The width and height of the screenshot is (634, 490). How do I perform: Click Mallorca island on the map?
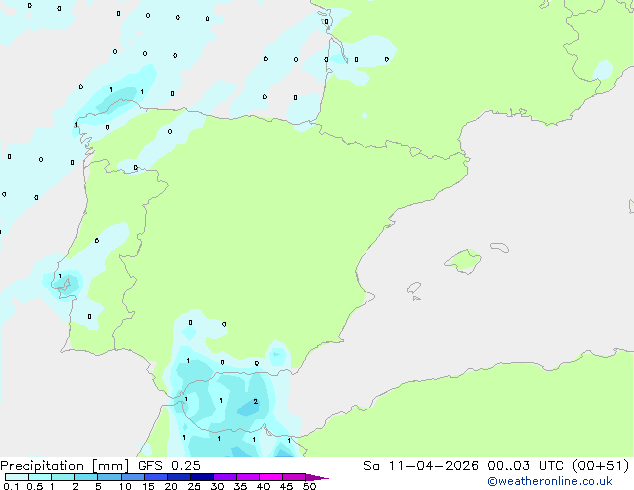pos(463,261)
